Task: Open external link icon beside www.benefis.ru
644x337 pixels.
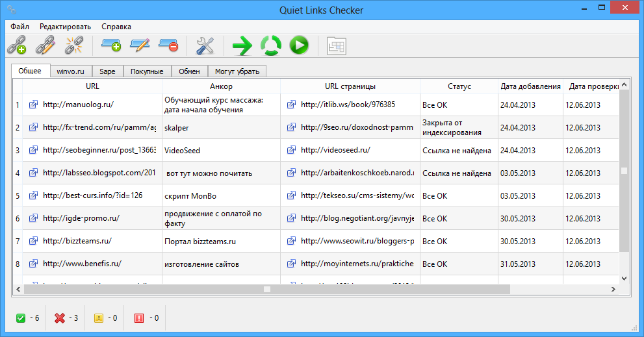Action: coord(33,264)
